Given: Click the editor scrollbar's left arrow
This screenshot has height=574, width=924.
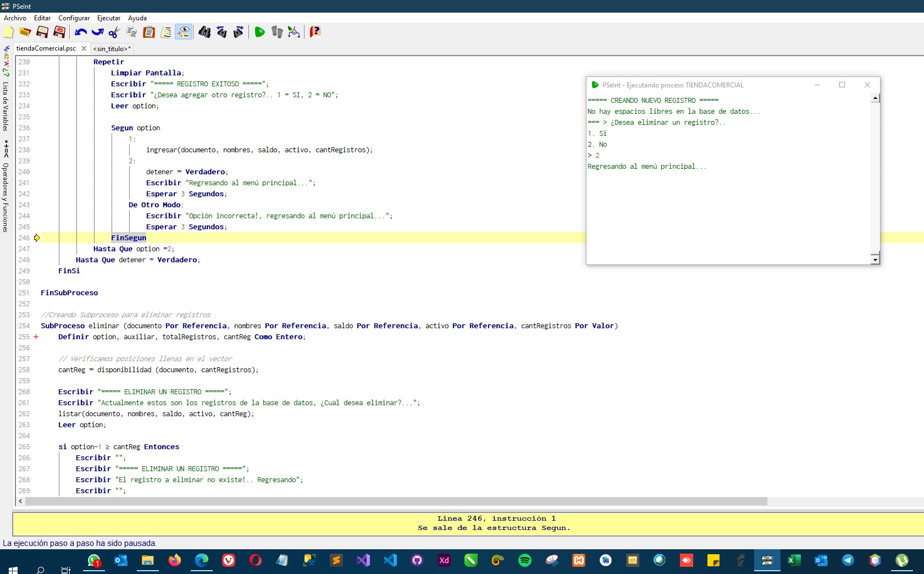Looking at the screenshot, I should click(21, 501).
